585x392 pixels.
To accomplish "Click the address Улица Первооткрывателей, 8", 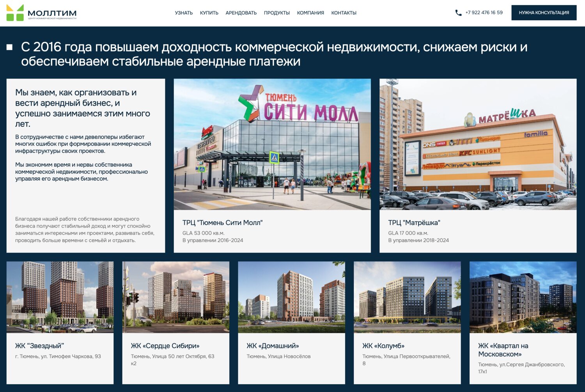I will (406, 360).
